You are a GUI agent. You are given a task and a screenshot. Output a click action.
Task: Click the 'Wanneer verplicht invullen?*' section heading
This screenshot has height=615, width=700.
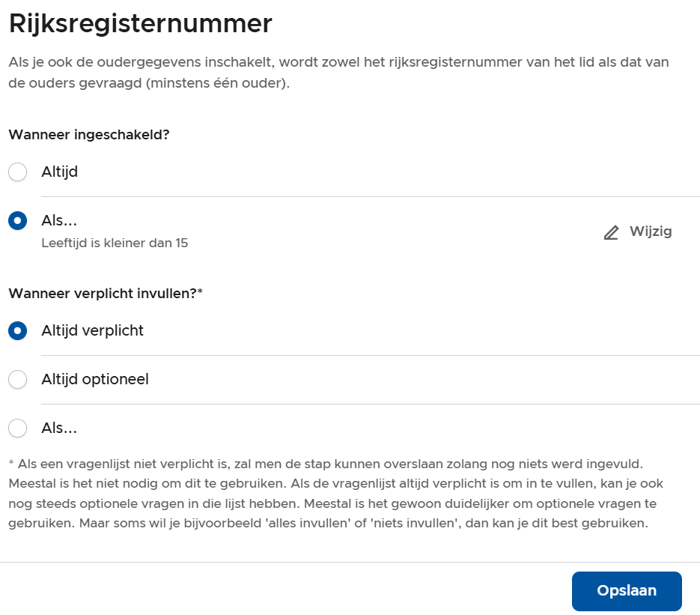(106, 293)
